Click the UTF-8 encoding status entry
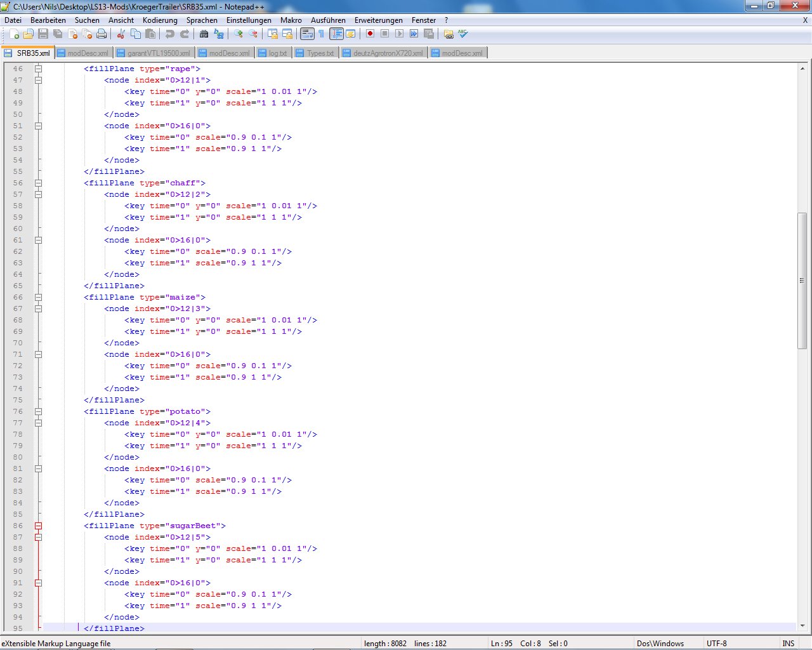 click(717, 643)
